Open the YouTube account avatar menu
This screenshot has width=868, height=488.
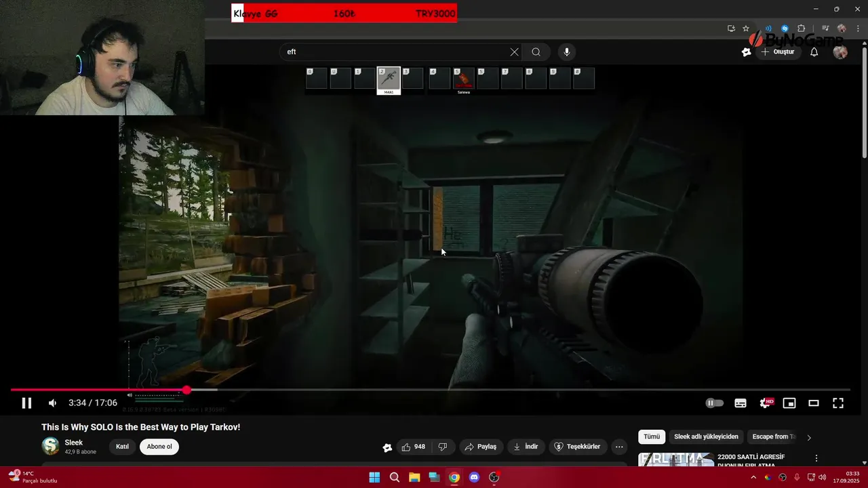(x=840, y=52)
